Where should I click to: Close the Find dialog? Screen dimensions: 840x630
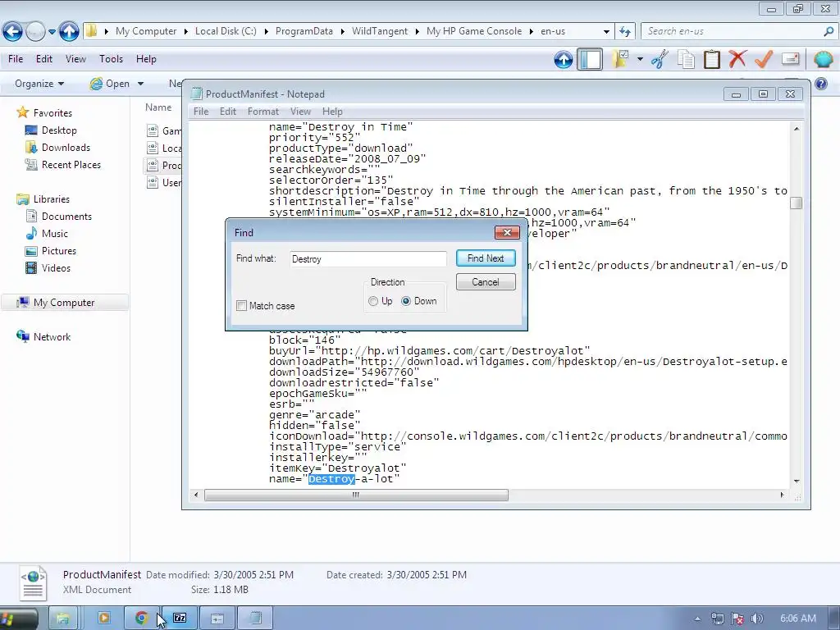click(x=507, y=232)
